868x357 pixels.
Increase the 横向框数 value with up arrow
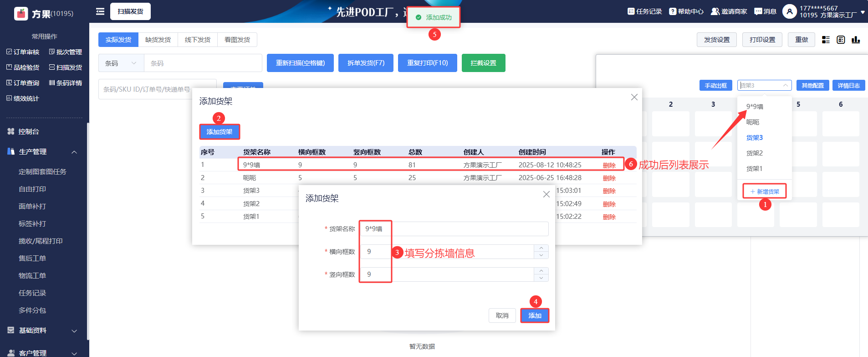(x=541, y=248)
